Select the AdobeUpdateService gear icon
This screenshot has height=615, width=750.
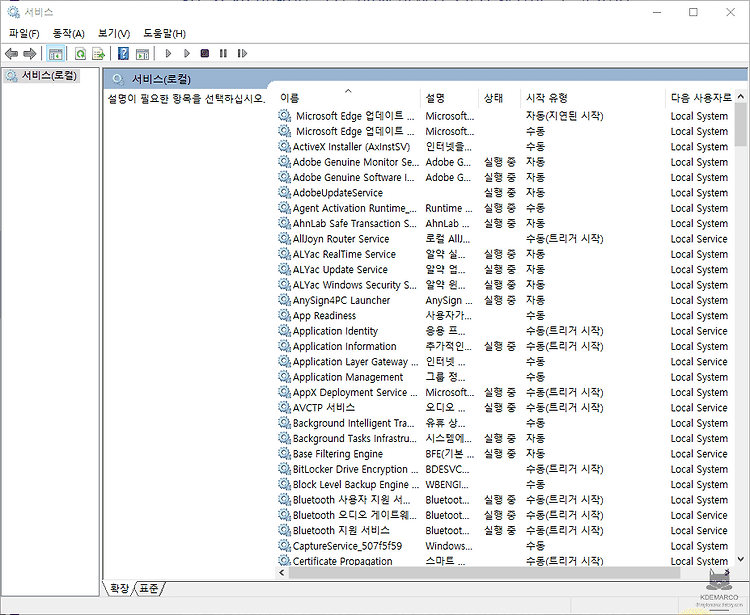(x=285, y=192)
